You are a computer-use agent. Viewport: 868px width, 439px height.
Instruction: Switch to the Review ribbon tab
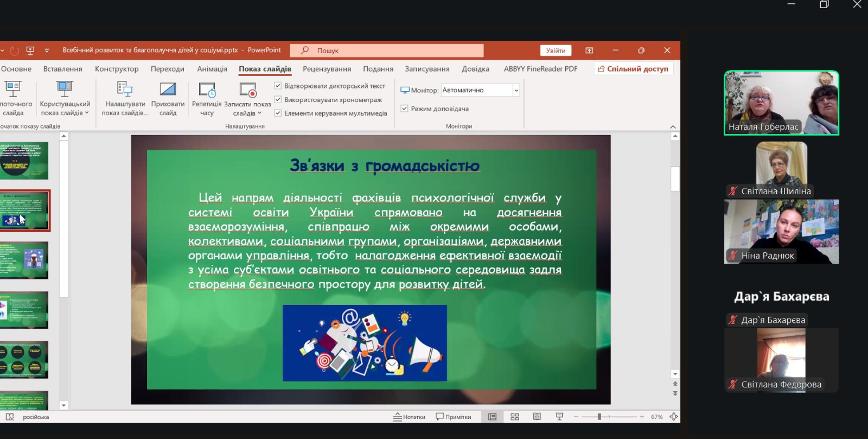327,69
